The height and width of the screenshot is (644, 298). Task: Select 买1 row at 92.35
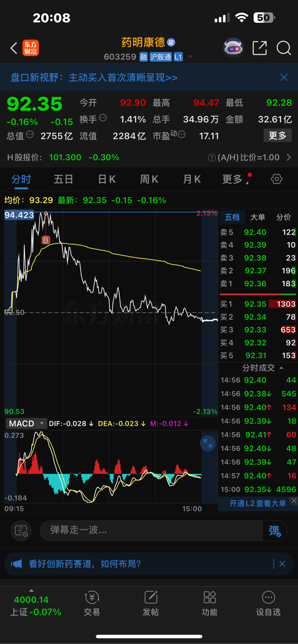(258, 304)
